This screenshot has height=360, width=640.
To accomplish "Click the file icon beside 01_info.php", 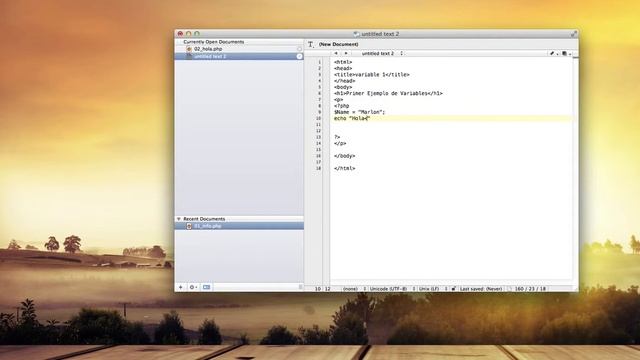I will pos(189,226).
